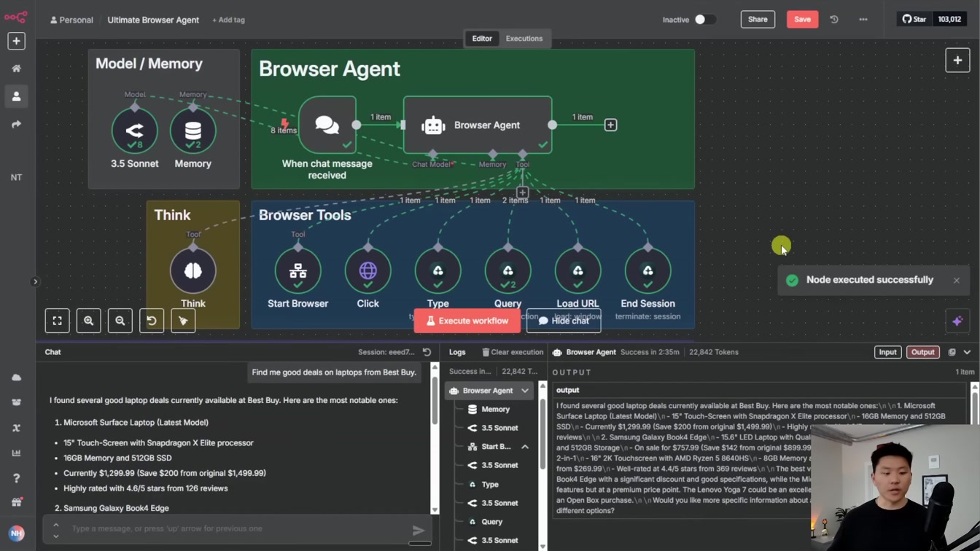Reset the chat session with the refresh icon
This screenshot has height=551, width=980.
click(x=427, y=352)
